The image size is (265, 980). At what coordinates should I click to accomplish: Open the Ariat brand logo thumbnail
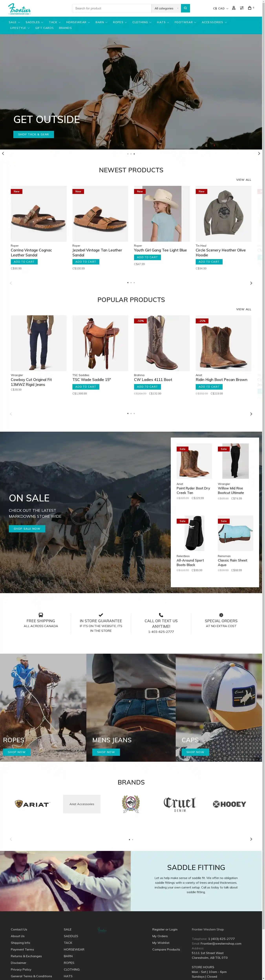(32, 804)
